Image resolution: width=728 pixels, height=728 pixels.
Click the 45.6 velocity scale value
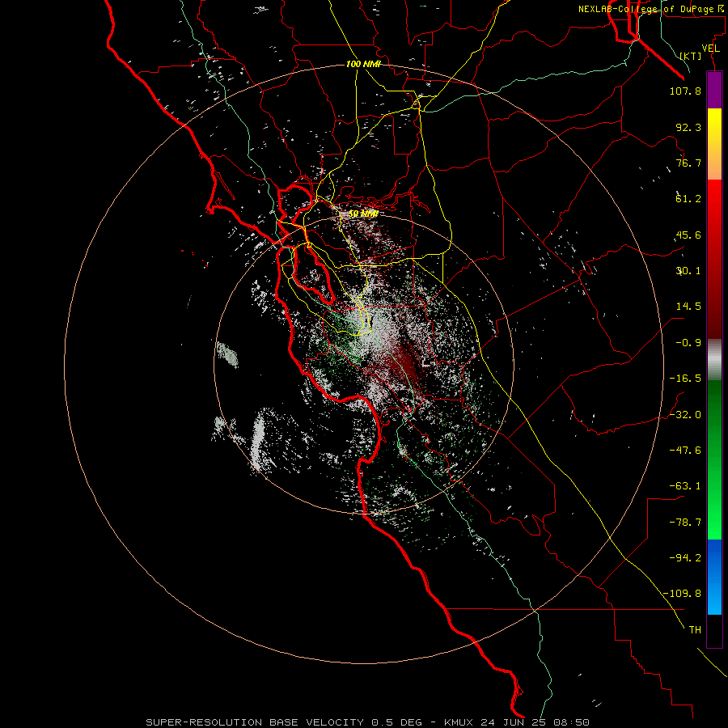688,235
